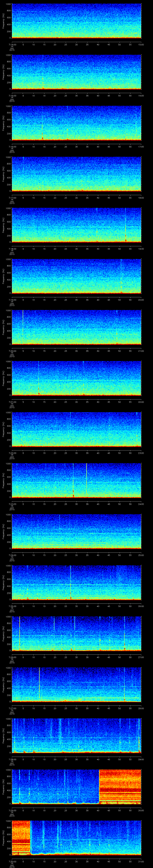Click the 28:00 end time label
This screenshot has height=868, width=153.
tap(141, 708)
